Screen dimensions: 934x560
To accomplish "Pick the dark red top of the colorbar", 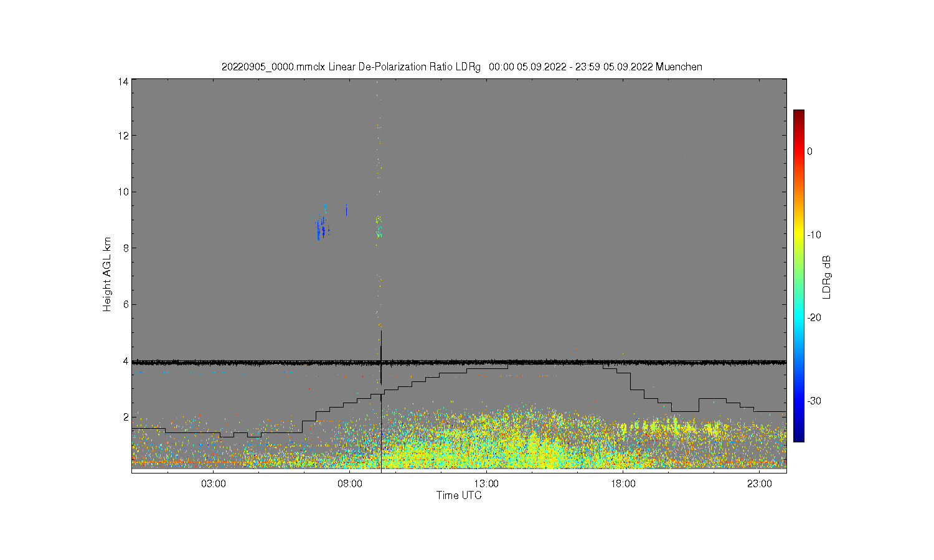I will click(798, 114).
